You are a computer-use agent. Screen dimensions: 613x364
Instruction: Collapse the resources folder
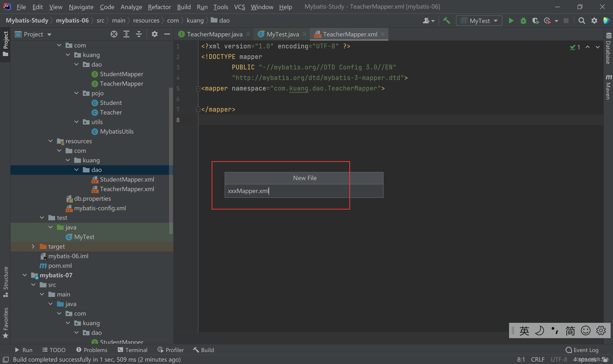tap(51, 141)
